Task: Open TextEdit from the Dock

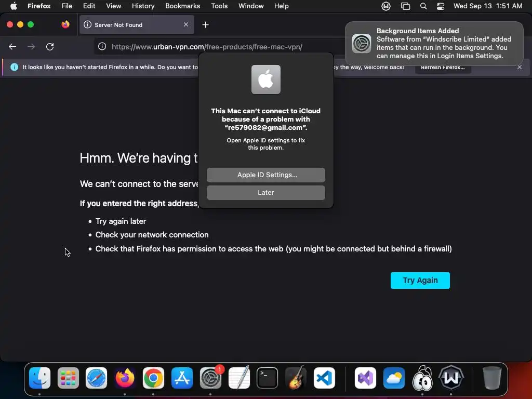Action: coord(239,378)
